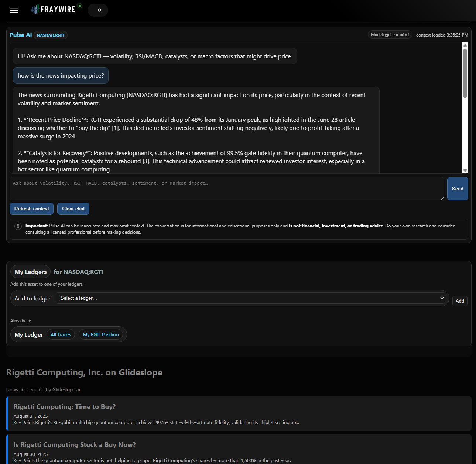Focus the Pulse AI question input
This screenshot has height=464, width=476.
pos(227,189)
